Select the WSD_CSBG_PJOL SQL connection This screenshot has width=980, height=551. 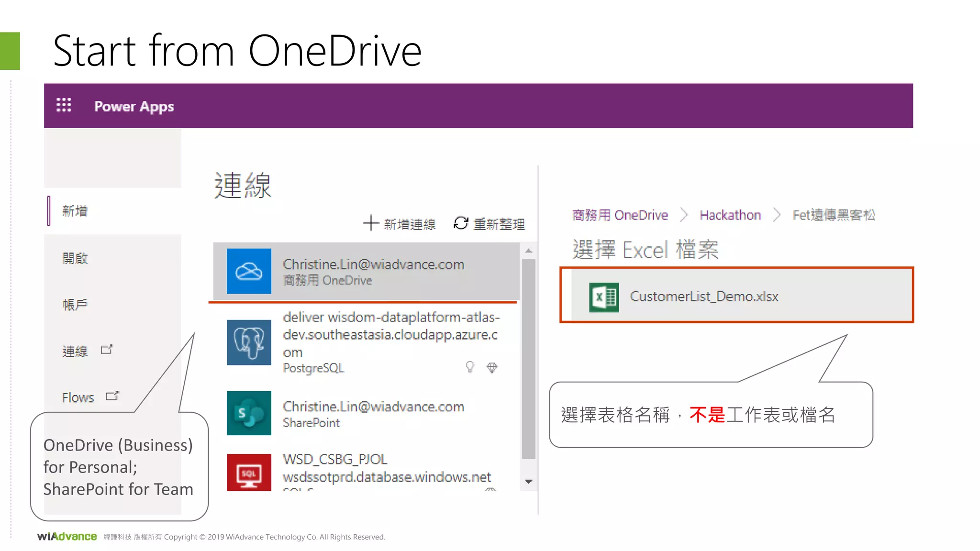[x=367, y=471]
